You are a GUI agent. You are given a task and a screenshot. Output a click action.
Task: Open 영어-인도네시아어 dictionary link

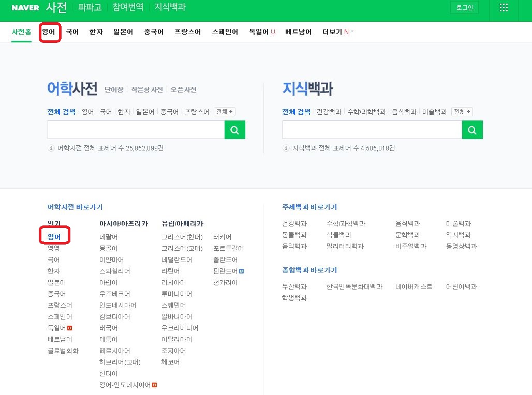point(125,385)
